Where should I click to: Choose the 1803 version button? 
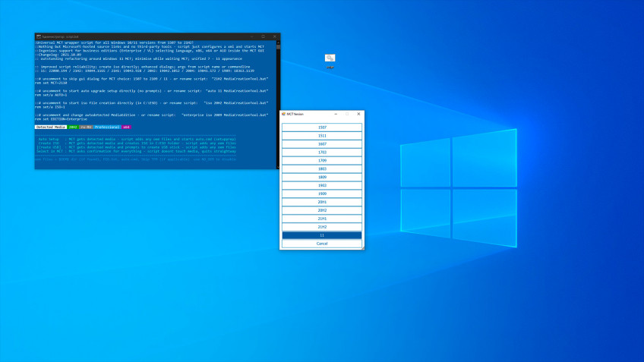tap(322, 168)
